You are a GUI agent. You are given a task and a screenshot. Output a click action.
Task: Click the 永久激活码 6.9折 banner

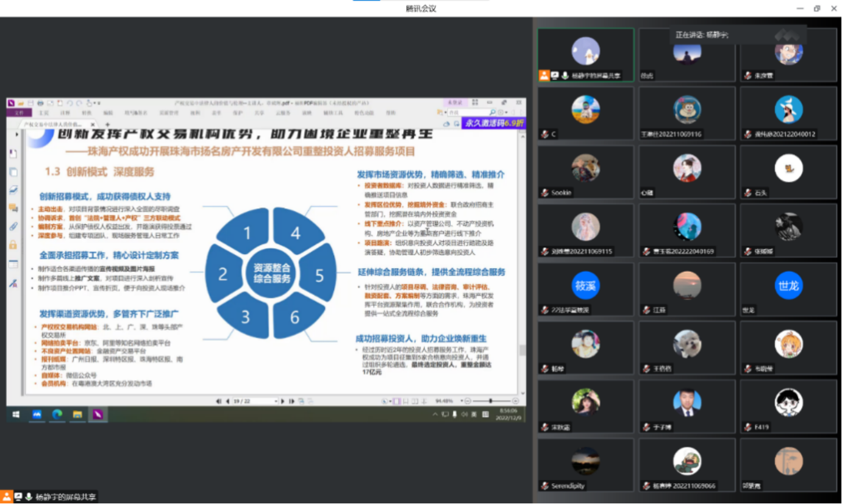pos(494,123)
